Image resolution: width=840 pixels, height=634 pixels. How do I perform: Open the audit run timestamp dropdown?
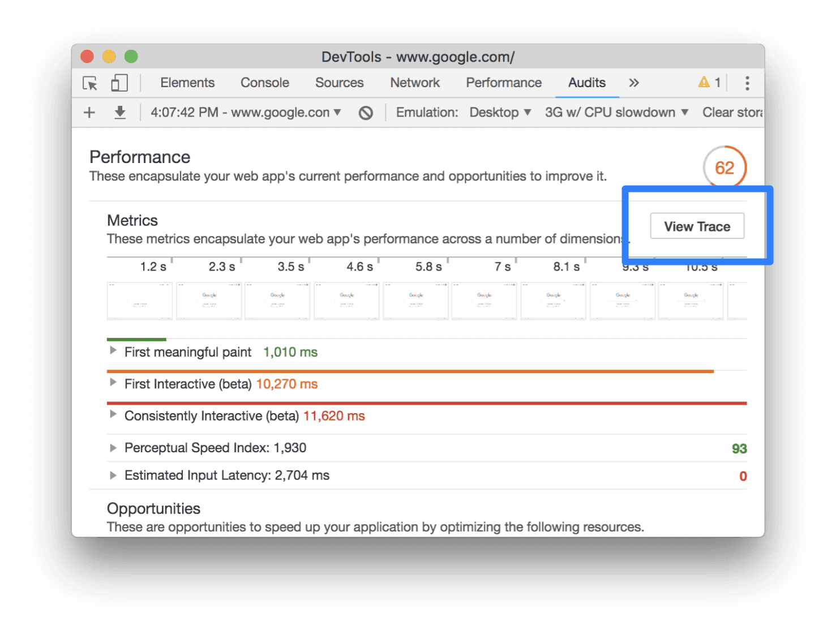pyautogui.click(x=246, y=113)
